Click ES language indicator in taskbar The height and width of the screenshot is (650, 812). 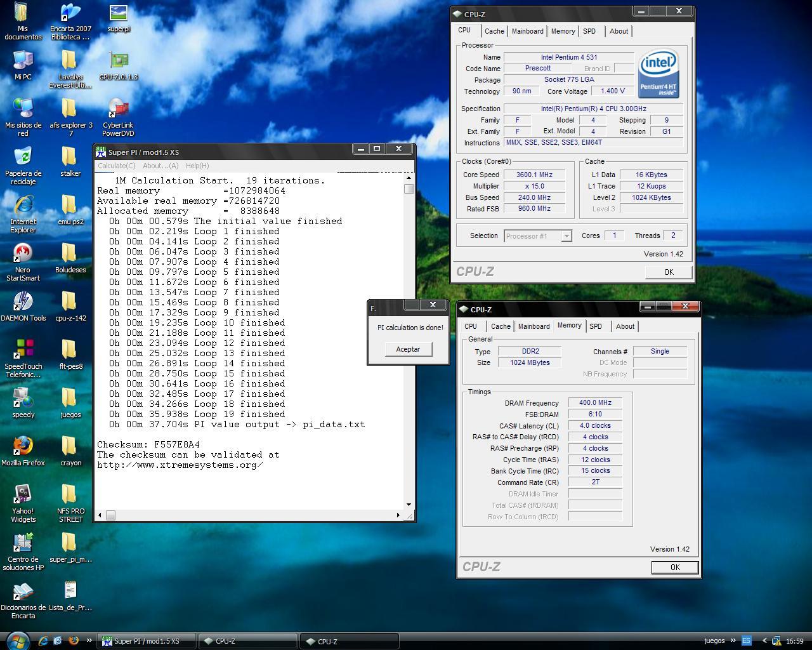[746, 641]
